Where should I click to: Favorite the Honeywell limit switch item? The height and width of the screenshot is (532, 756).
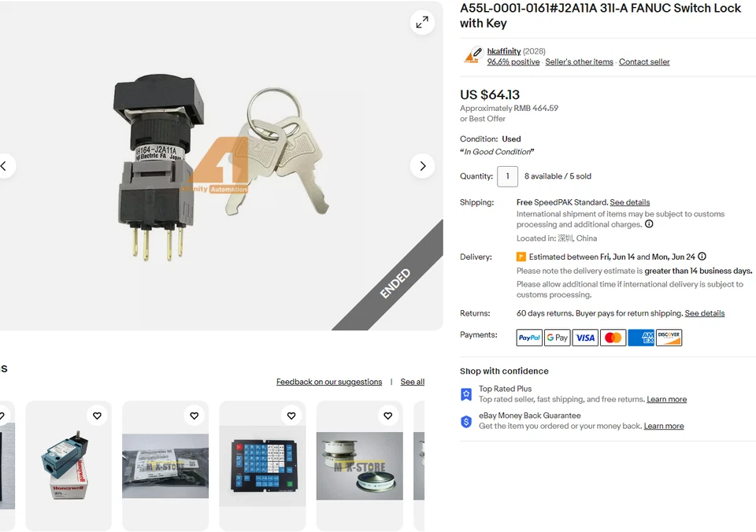97,416
